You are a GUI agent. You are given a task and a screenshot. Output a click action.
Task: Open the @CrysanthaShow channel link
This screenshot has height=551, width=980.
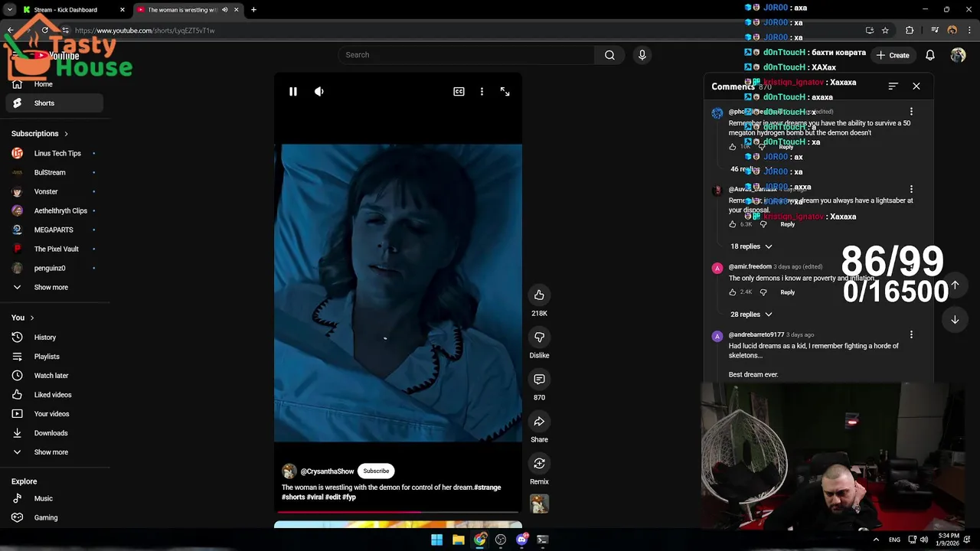click(x=327, y=471)
